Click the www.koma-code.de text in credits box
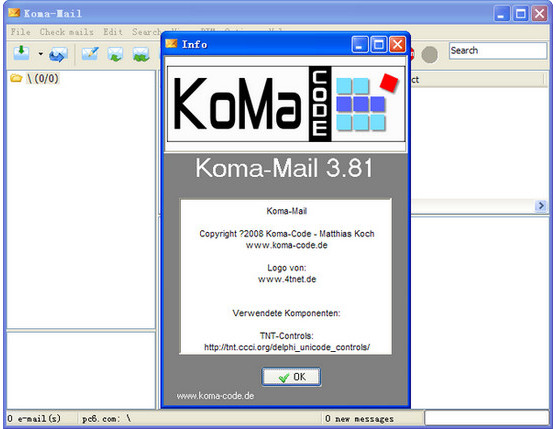Image resolution: width=556 pixels, height=429 pixels. point(287,245)
